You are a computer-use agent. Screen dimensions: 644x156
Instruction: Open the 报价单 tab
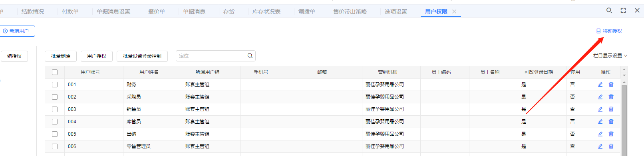click(157, 12)
